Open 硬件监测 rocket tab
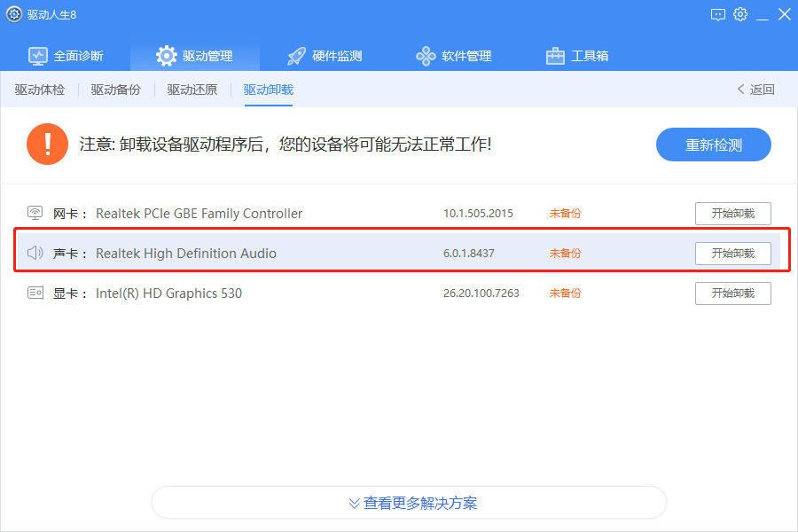798x532 pixels. click(325, 56)
